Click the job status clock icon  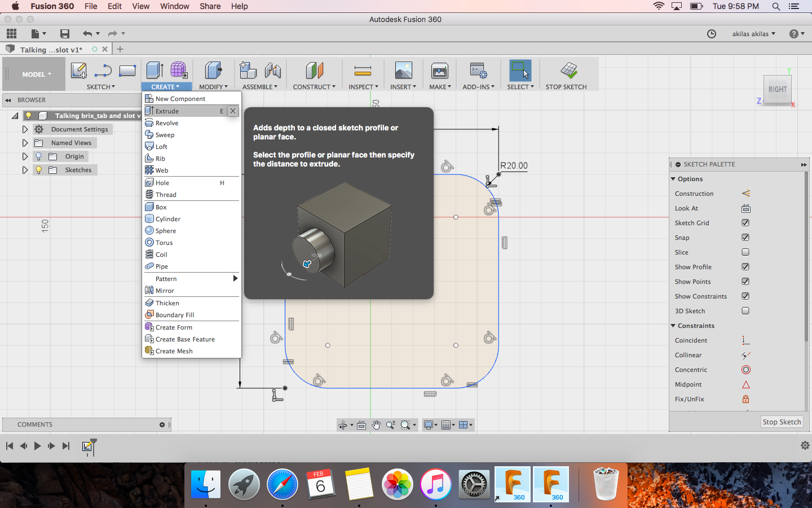[x=712, y=34]
